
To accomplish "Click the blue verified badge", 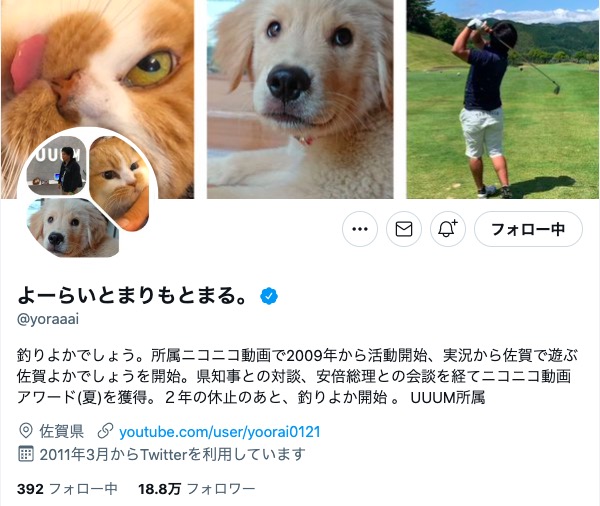I will [269, 296].
